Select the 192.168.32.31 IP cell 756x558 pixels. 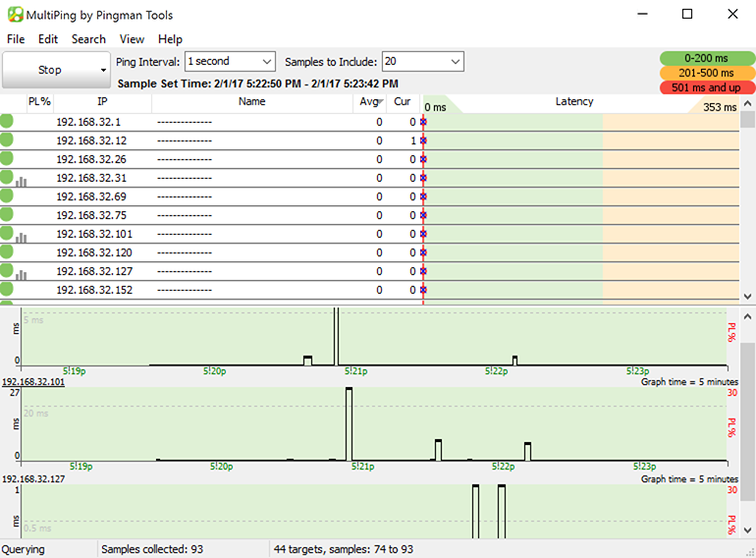pyautogui.click(x=91, y=178)
